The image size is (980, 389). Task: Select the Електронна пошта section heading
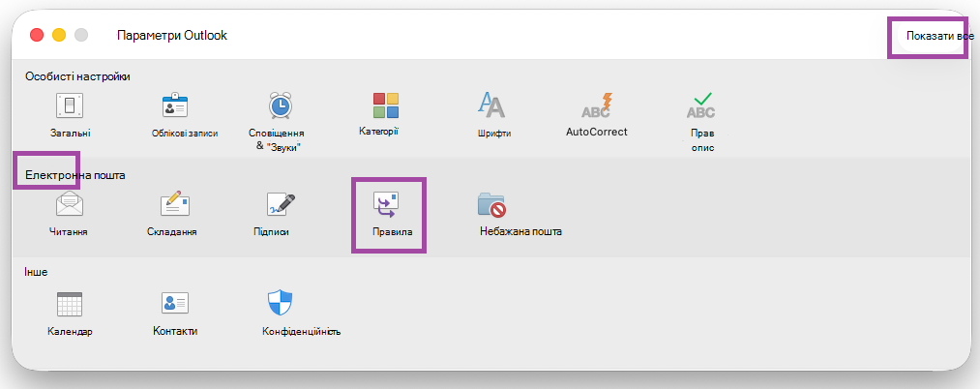[x=75, y=175]
